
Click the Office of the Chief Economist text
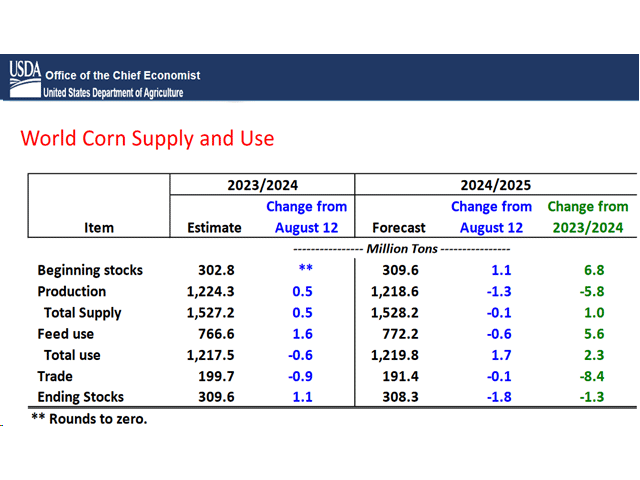point(121,75)
